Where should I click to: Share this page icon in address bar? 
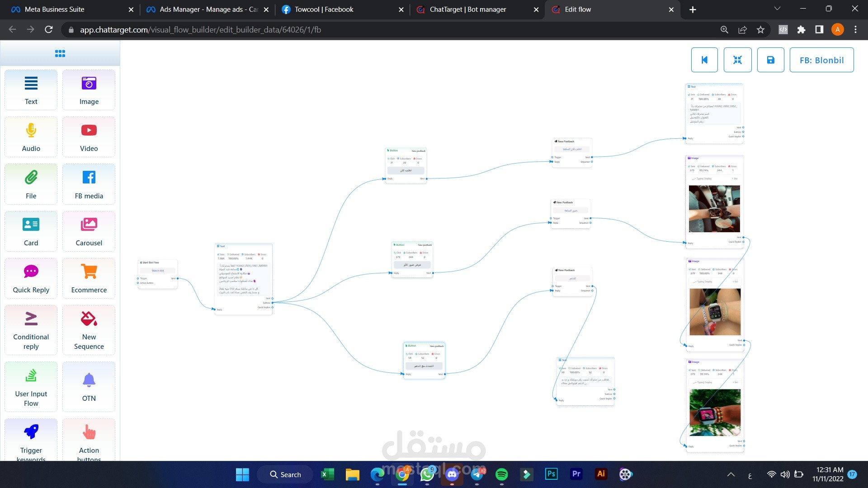pos(742,29)
